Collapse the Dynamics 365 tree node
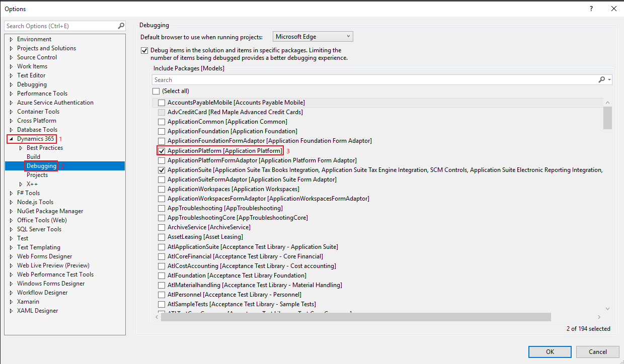Image resolution: width=624 pixels, height=364 pixels. [x=11, y=139]
